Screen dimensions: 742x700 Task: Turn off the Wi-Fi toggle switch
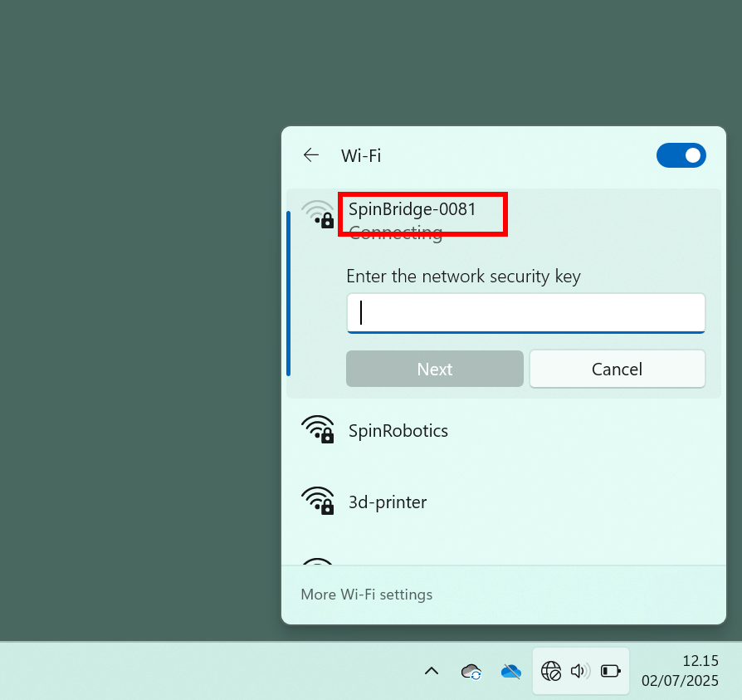(x=681, y=155)
